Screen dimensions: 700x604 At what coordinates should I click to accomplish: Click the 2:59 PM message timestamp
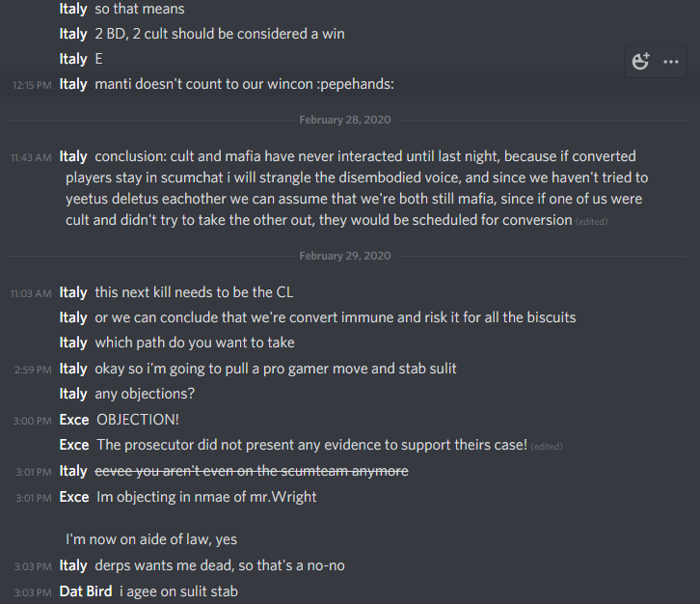coord(32,369)
